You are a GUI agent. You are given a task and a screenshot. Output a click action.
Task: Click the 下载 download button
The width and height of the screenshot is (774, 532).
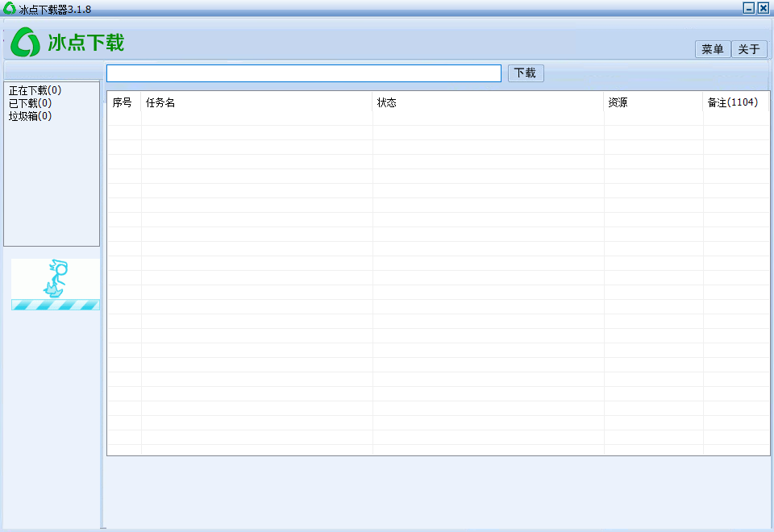coord(526,73)
